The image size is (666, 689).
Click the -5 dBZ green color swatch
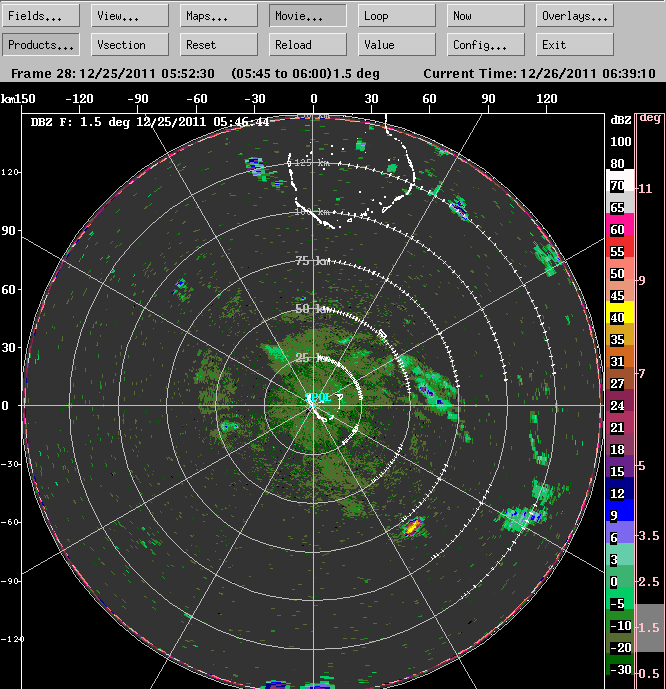[620, 598]
